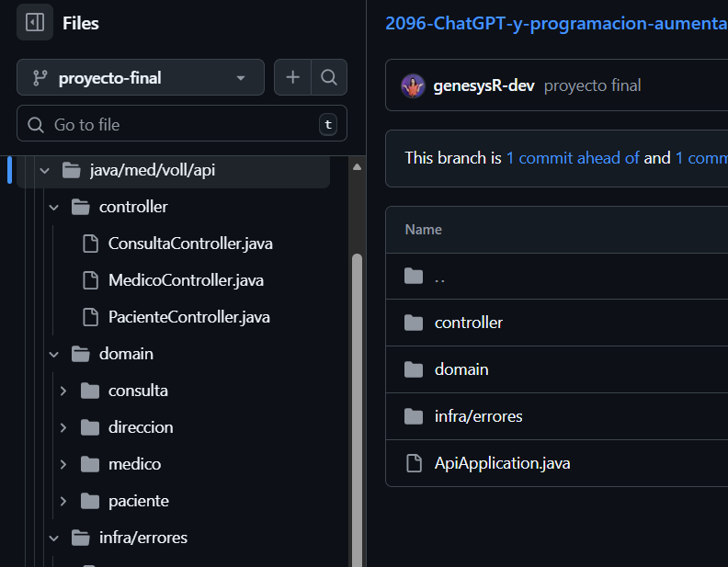
Task: Click the add file plus icon
Action: click(x=292, y=78)
